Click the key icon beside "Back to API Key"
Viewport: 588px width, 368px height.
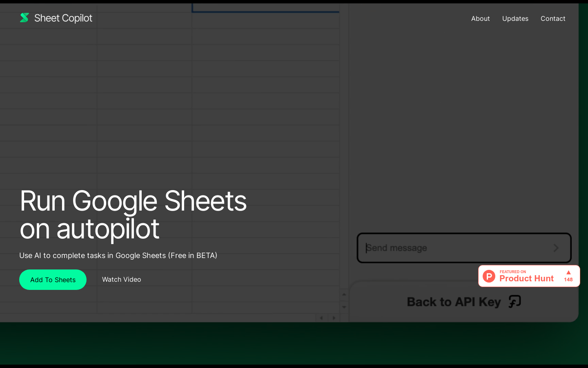(515, 301)
